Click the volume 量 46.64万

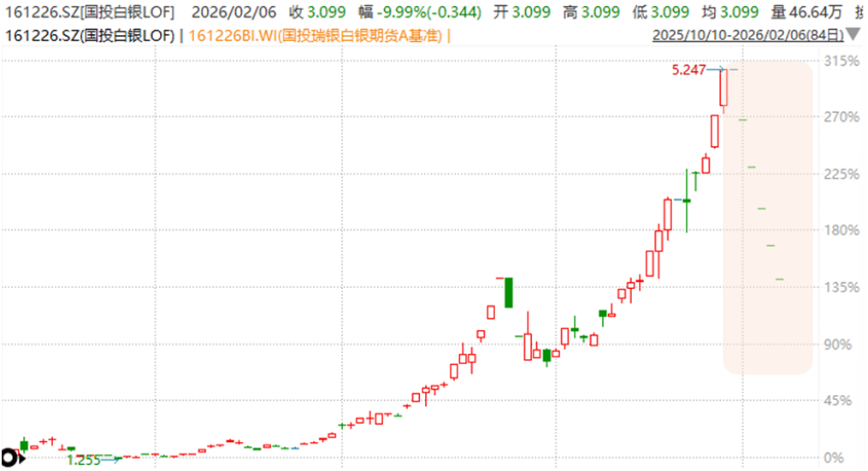tap(806, 12)
